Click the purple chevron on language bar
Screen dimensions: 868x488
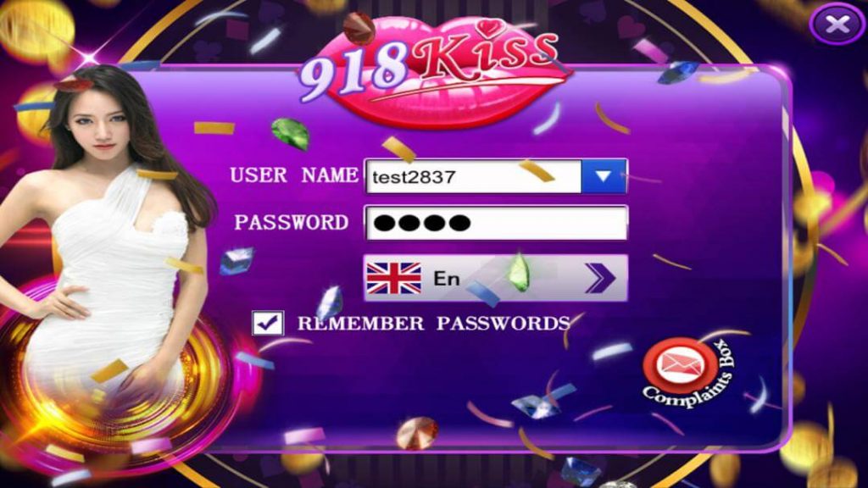(601, 278)
